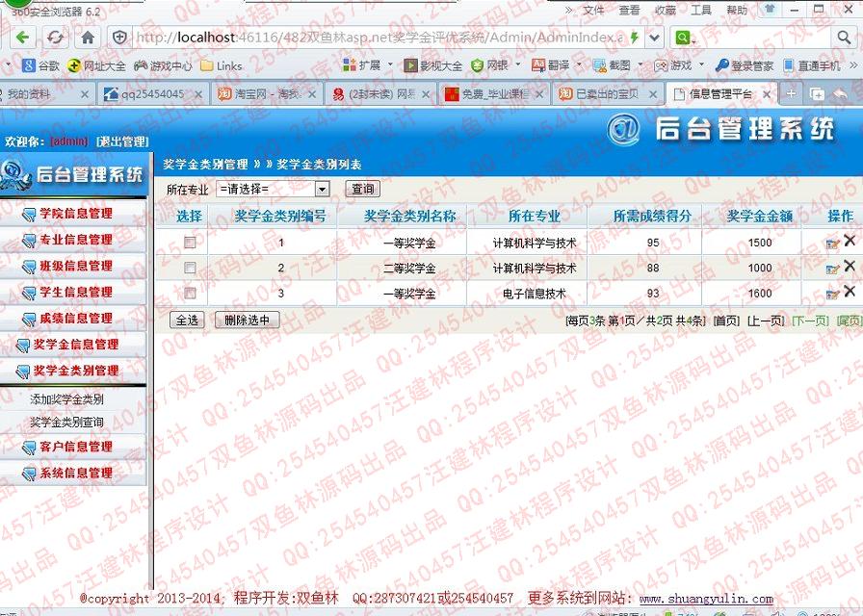
Task: Open new tab with the plus icon
Action: tap(791, 93)
